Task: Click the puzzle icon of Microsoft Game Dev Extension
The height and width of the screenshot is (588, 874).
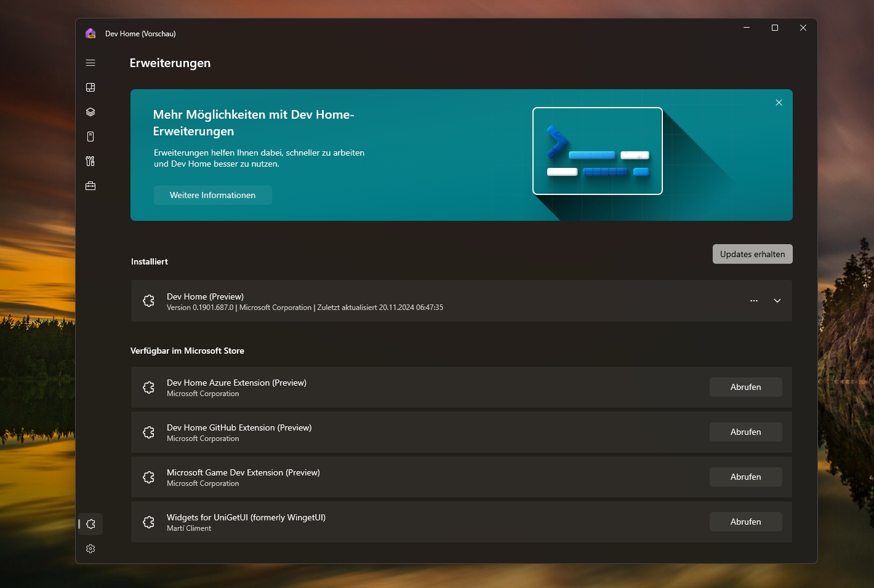Action: [148, 477]
